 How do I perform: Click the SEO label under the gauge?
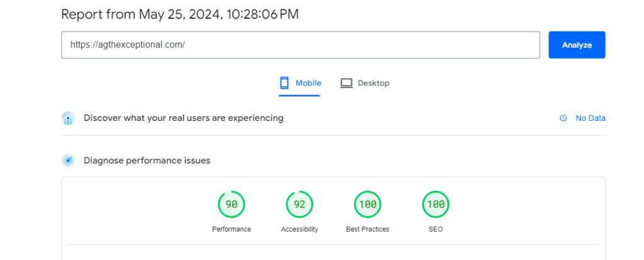click(436, 229)
